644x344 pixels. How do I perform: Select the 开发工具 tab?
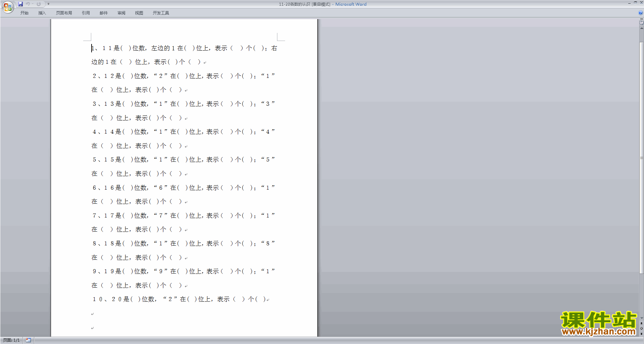[x=161, y=13]
